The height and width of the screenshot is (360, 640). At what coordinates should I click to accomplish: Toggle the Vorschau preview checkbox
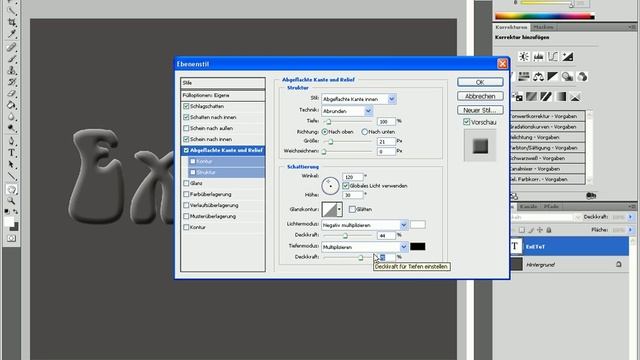tap(467, 122)
